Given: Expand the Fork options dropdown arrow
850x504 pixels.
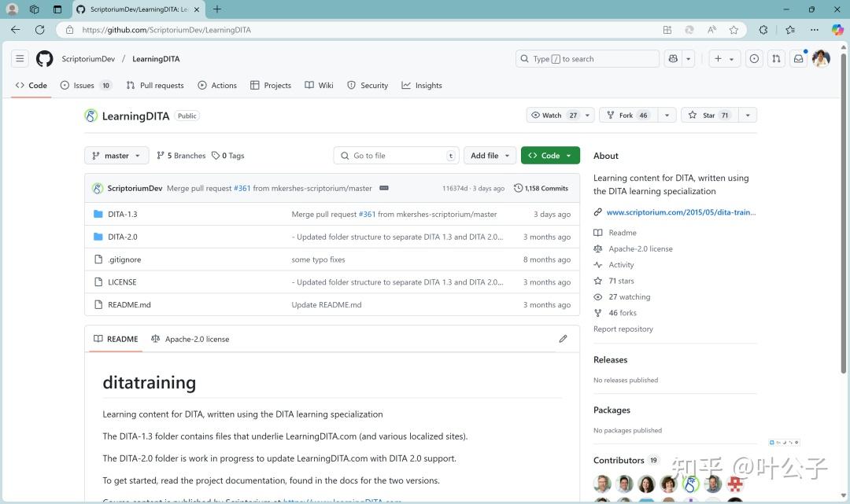Looking at the screenshot, I should pos(667,116).
